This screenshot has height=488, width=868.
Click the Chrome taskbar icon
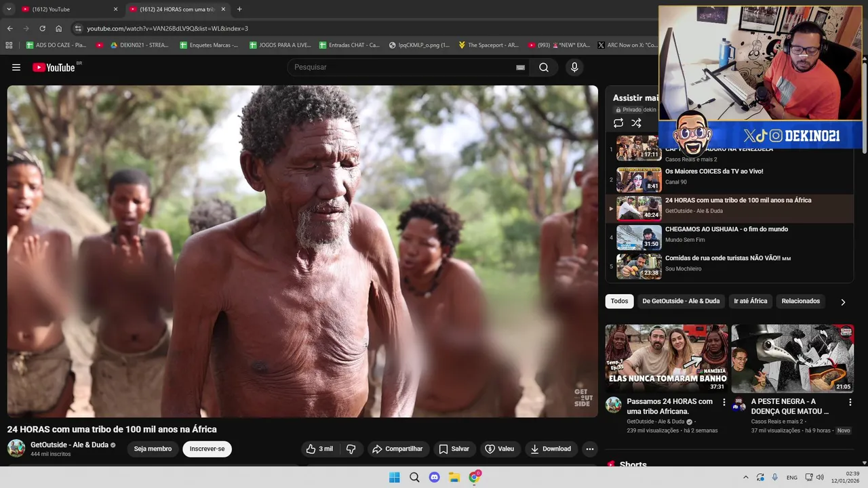(x=475, y=477)
